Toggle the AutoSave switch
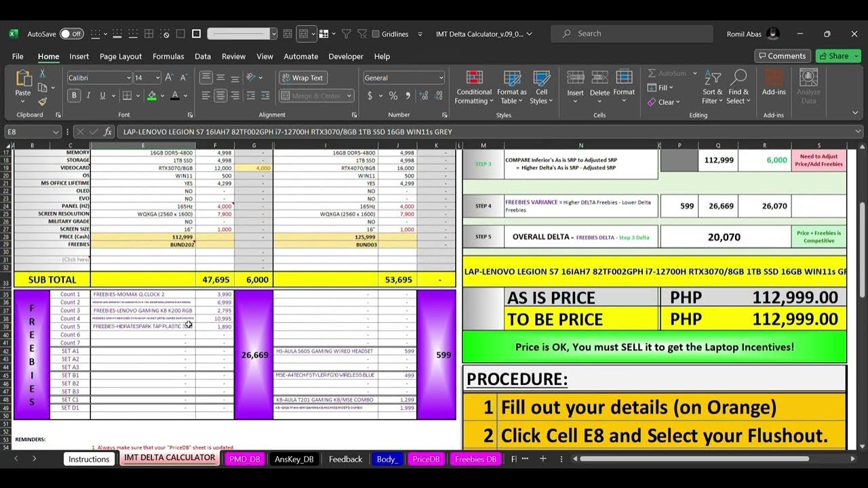 [71, 34]
